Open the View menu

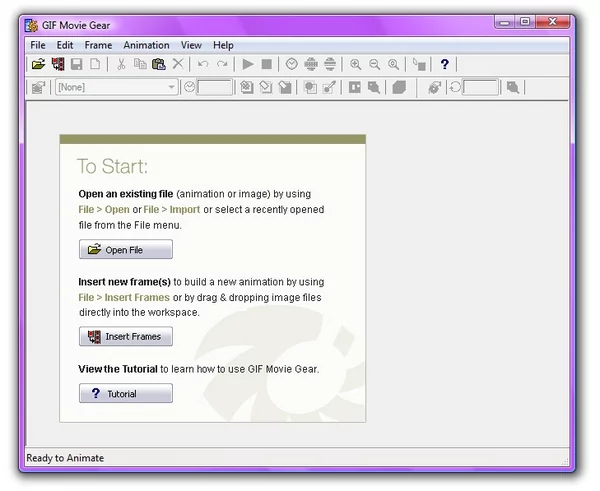191,45
